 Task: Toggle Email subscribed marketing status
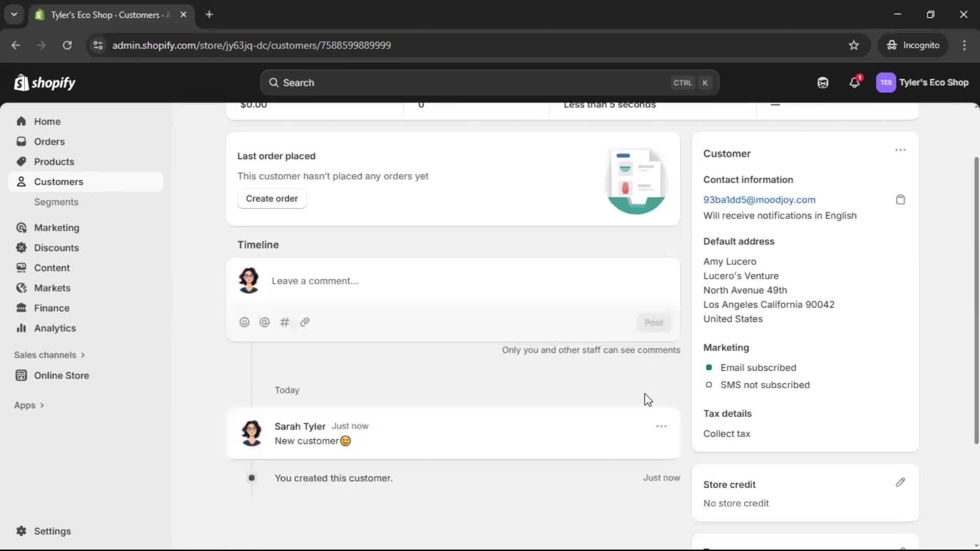[x=709, y=367]
